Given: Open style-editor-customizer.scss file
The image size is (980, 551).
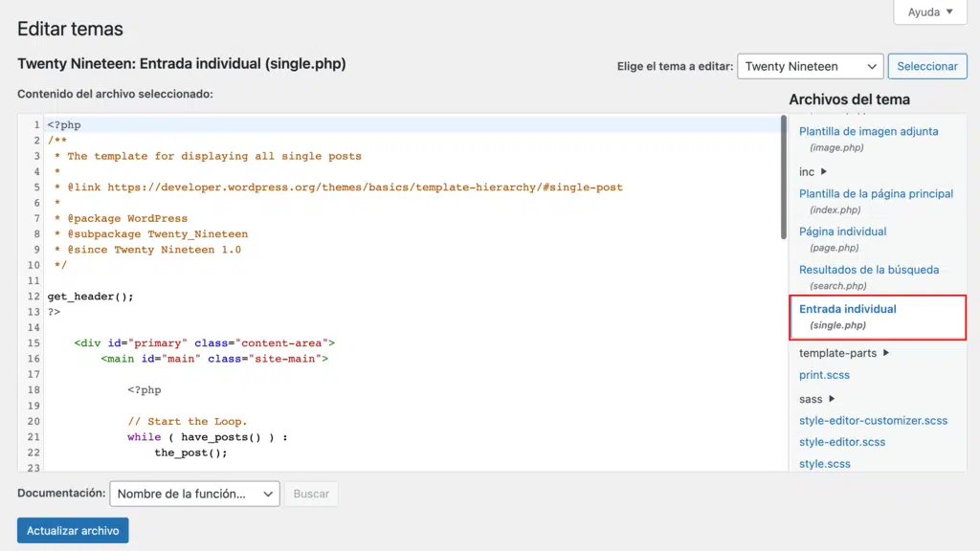Looking at the screenshot, I should (x=873, y=421).
